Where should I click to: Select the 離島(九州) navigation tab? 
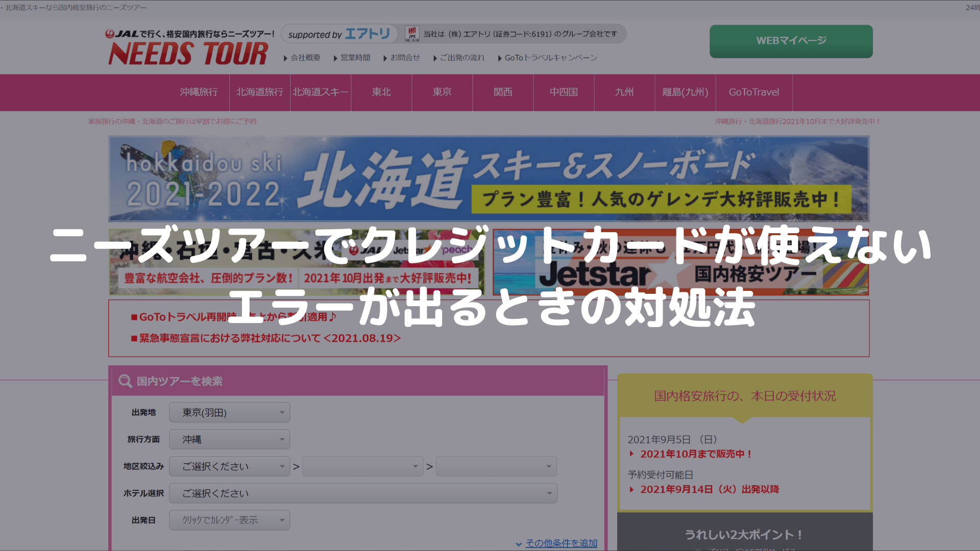point(685,92)
